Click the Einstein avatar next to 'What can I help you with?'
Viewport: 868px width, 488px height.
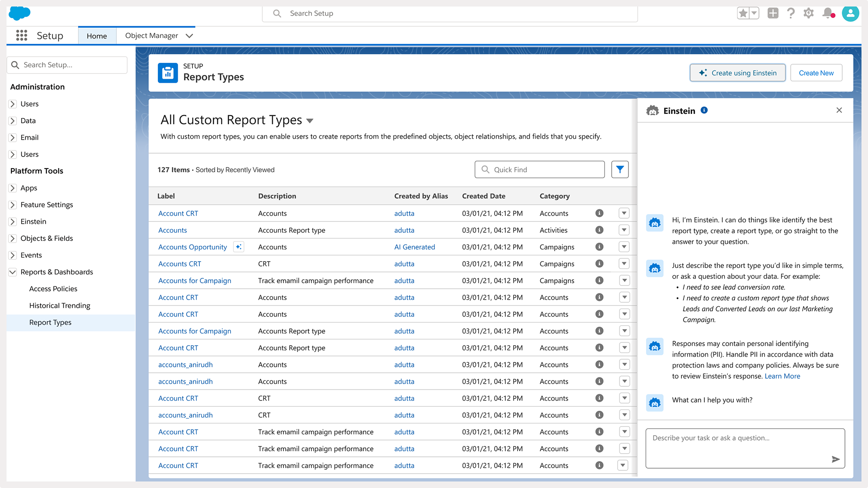[655, 402]
